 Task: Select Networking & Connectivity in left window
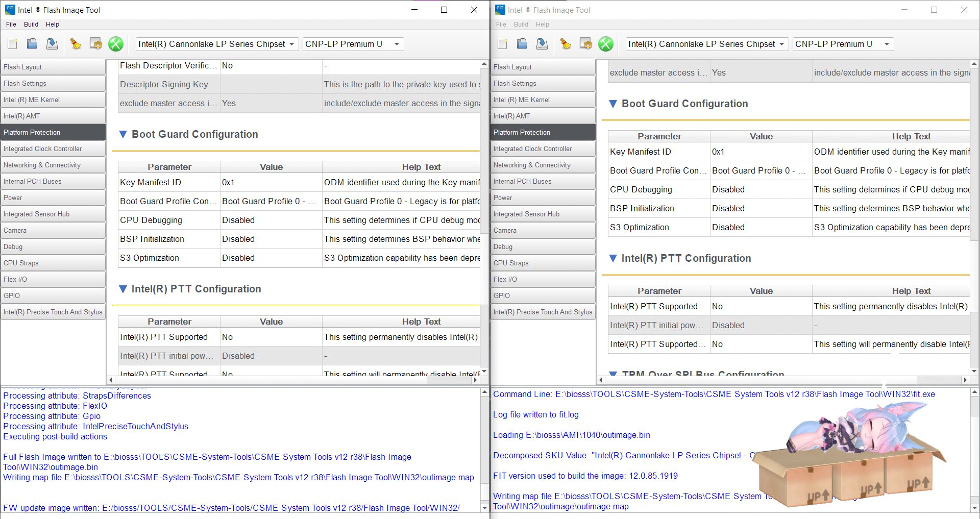[x=53, y=165]
